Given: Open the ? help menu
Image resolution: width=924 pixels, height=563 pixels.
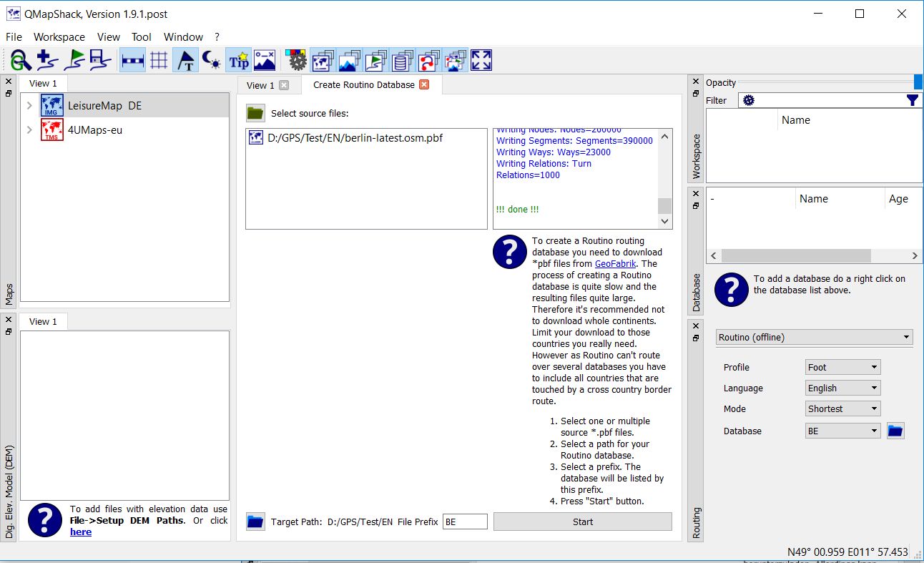Looking at the screenshot, I should [217, 37].
